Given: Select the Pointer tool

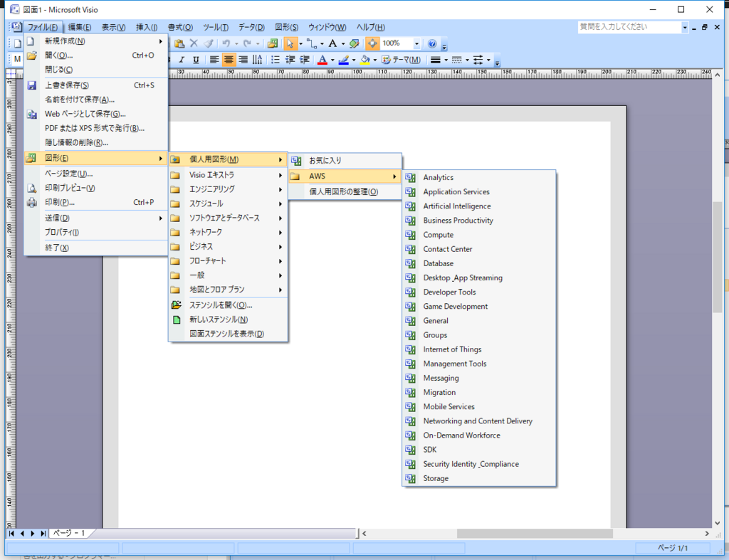Looking at the screenshot, I should (290, 43).
